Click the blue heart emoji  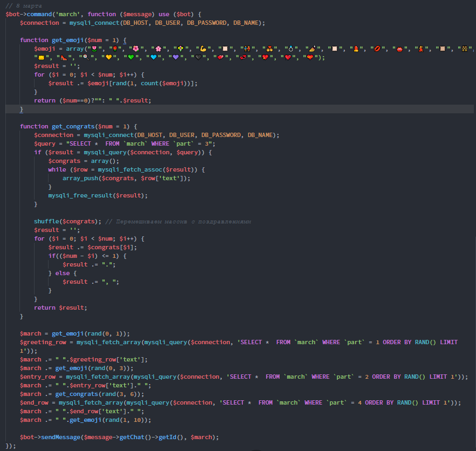[153, 58]
